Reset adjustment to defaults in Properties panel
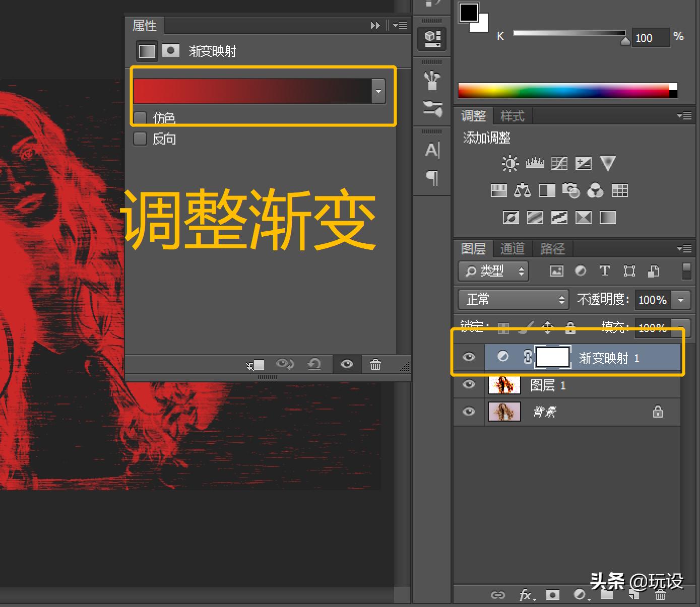This screenshot has height=607, width=700. pos(314,365)
